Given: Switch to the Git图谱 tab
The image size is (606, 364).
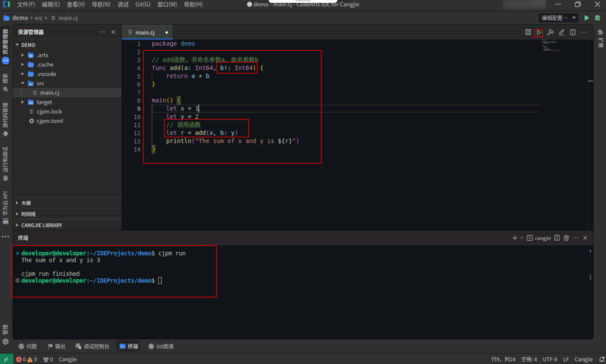Looking at the screenshot, I should pos(161,346).
